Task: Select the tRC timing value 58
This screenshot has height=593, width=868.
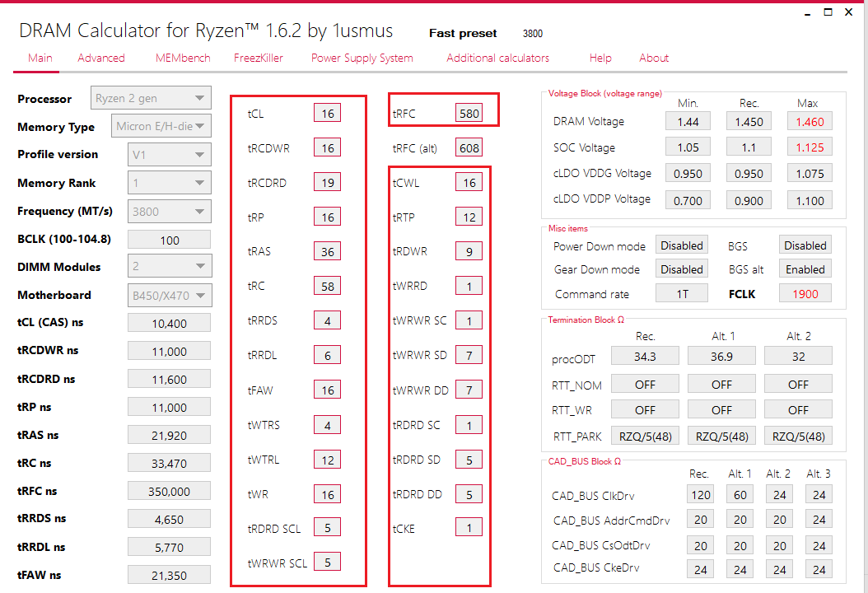Action: pyautogui.click(x=328, y=287)
